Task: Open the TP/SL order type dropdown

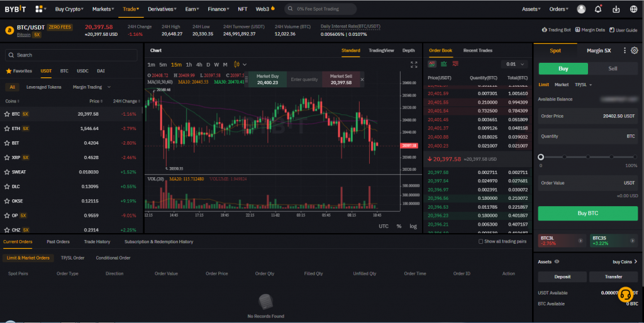Action: [x=583, y=85]
